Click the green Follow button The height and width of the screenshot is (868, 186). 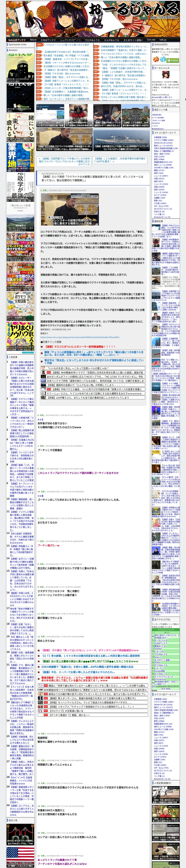(173, 61)
